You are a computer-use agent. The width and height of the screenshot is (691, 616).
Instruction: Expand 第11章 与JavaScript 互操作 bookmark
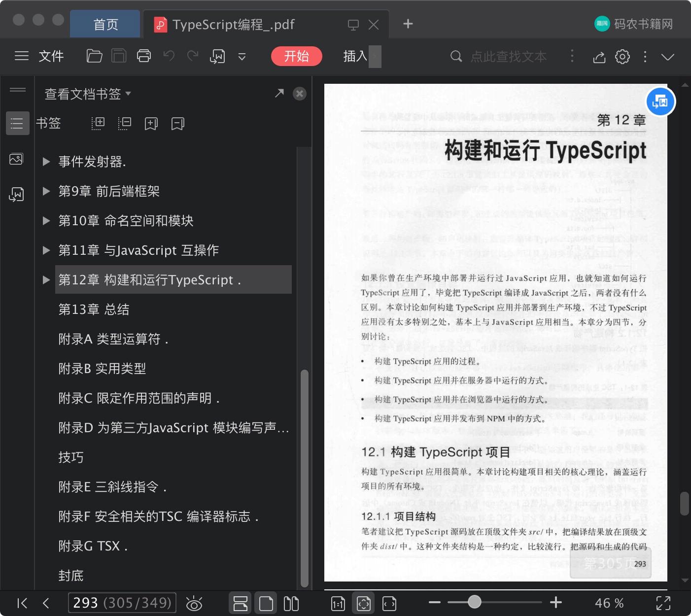46,250
